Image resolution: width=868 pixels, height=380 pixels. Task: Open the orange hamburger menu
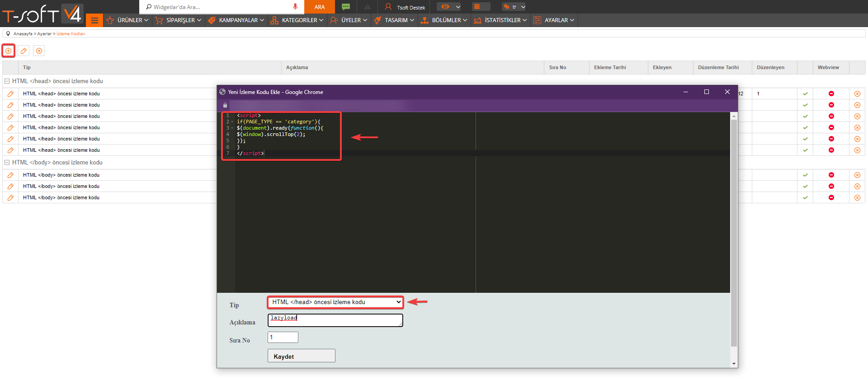tap(94, 20)
